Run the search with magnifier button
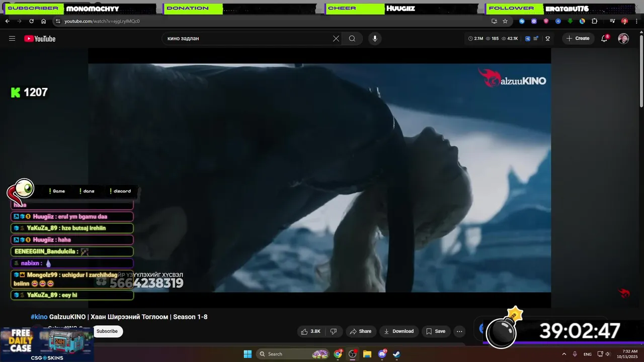 tap(352, 39)
